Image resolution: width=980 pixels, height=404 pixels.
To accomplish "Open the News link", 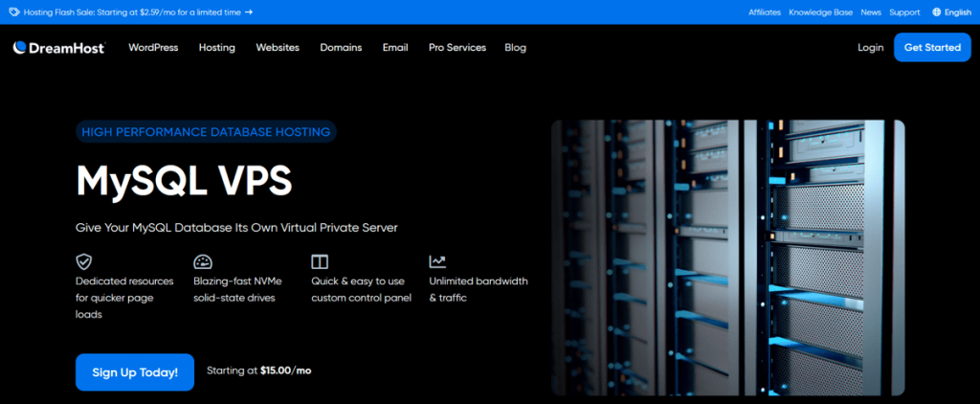I will [x=871, y=11].
